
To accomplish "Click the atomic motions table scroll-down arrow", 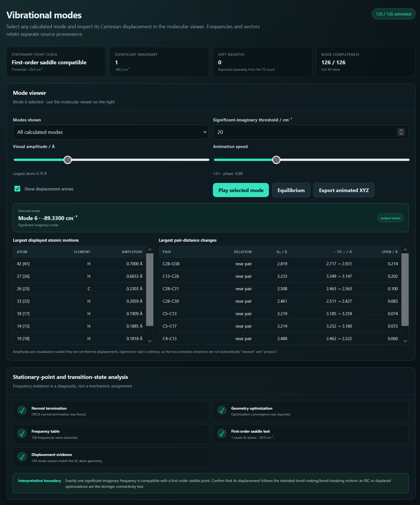I will 150,341.
